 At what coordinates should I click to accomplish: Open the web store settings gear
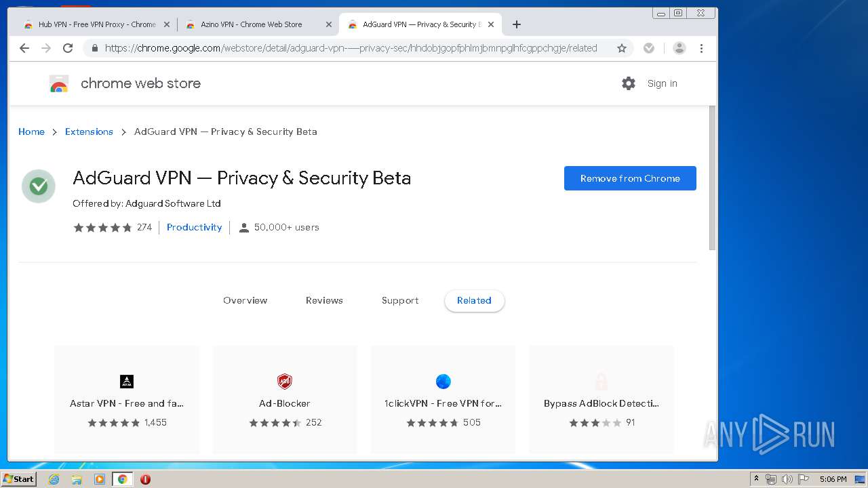pyautogui.click(x=629, y=83)
